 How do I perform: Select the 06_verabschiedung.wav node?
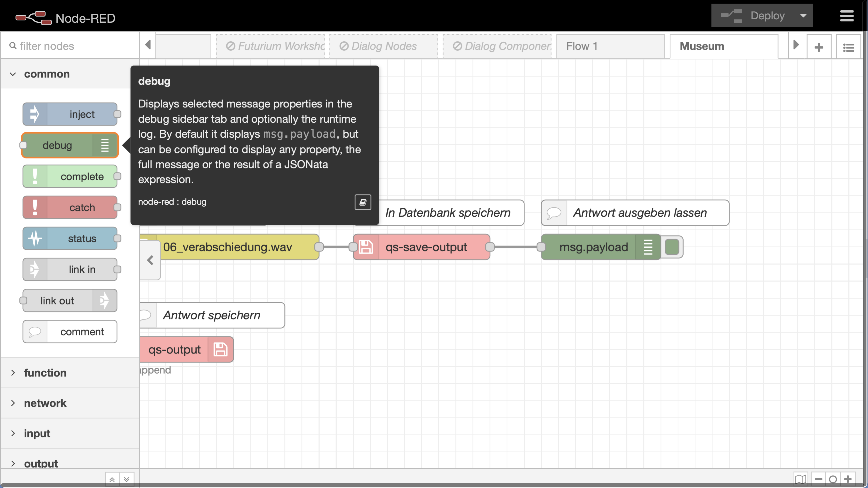[x=229, y=247]
